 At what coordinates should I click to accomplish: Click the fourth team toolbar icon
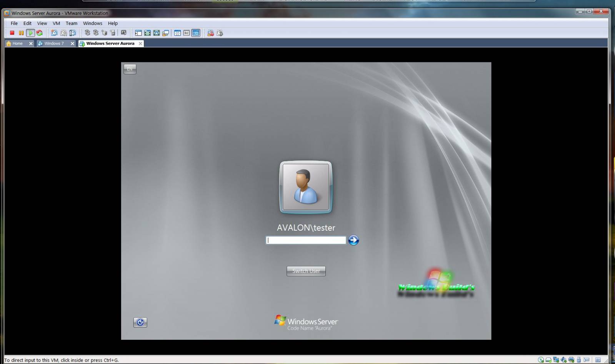tap(113, 33)
